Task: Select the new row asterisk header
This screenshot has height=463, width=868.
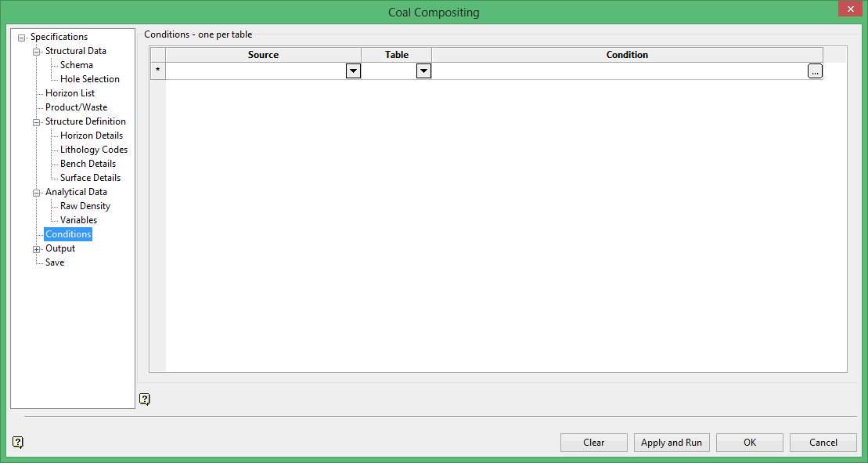Action: tap(158, 71)
